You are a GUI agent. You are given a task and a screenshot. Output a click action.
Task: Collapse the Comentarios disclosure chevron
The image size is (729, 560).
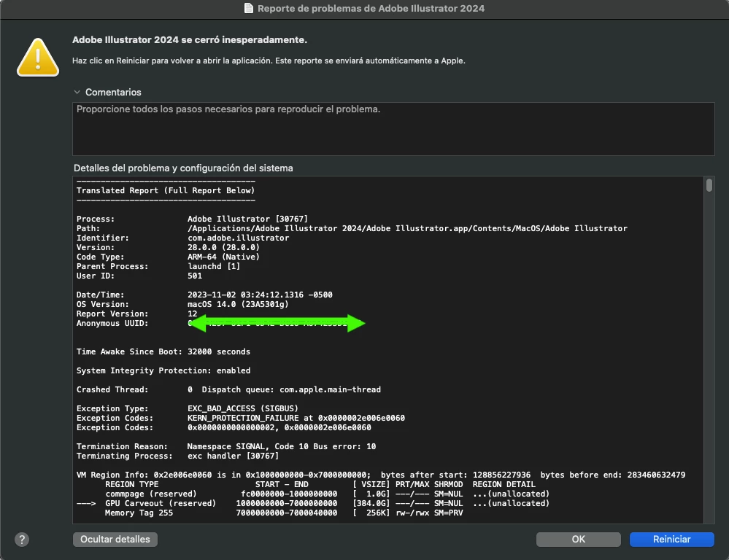point(77,92)
